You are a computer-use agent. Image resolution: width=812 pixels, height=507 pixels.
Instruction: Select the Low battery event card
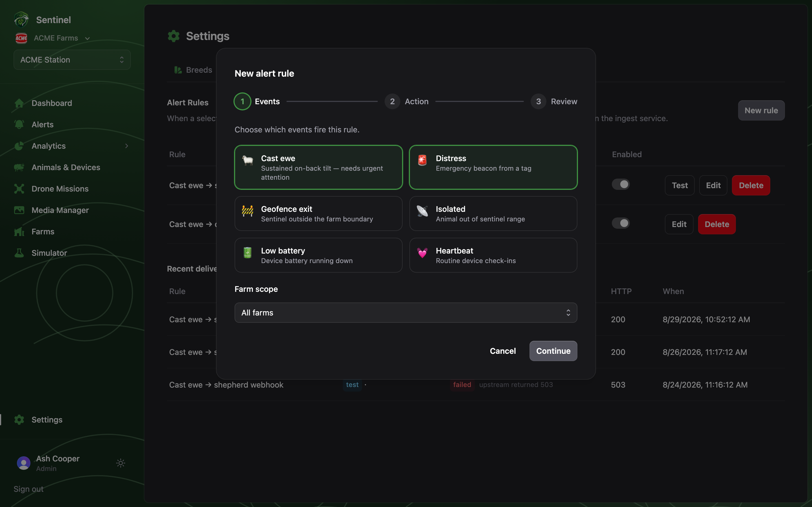pyautogui.click(x=318, y=255)
